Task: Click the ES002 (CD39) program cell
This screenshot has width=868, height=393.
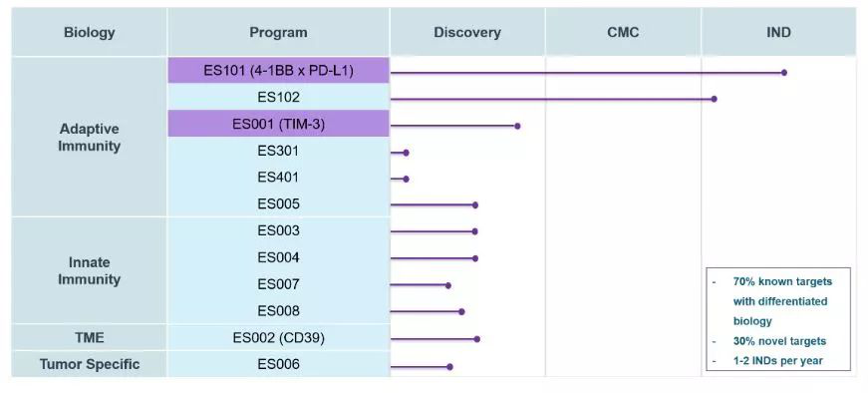Action: pyautogui.click(x=278, y=338)
